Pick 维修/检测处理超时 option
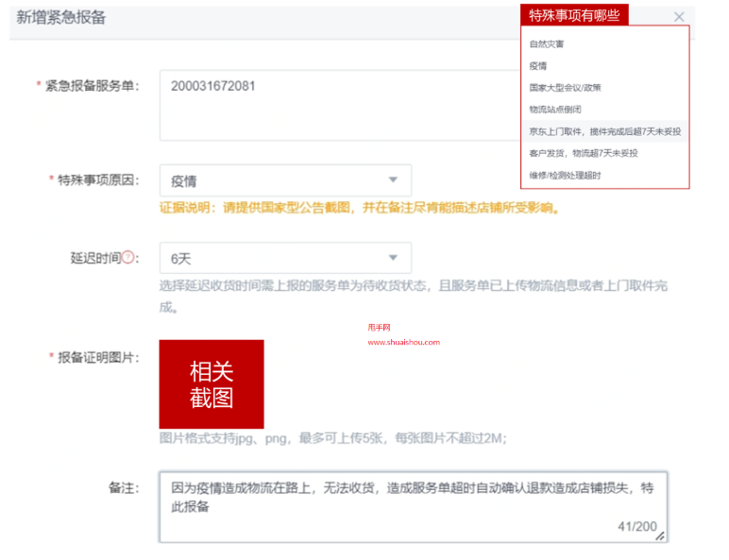 click(565, 175)
